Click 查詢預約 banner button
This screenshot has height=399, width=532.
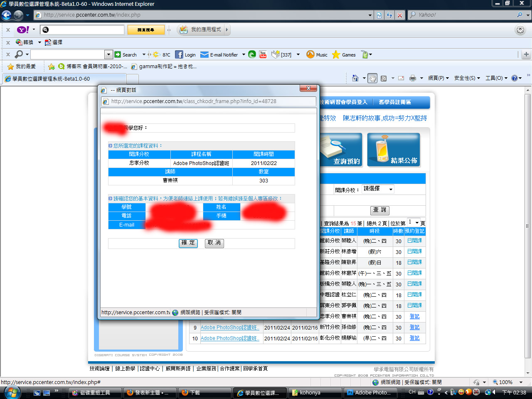(341, 150)
